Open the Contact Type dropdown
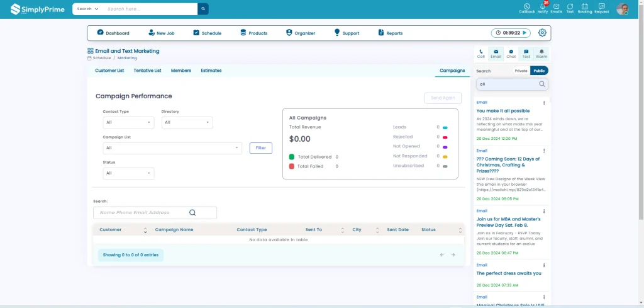This screenshot has width=644, height=308. point(128,123)
